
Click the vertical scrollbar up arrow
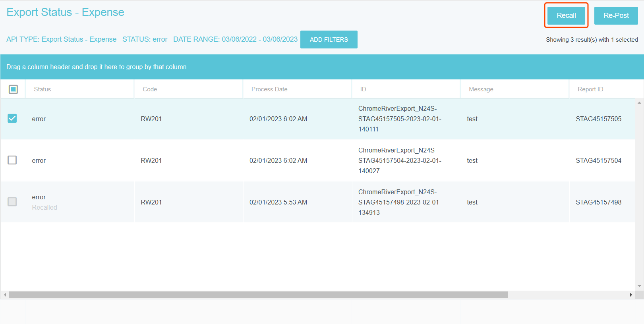click(x=639, y=103)
